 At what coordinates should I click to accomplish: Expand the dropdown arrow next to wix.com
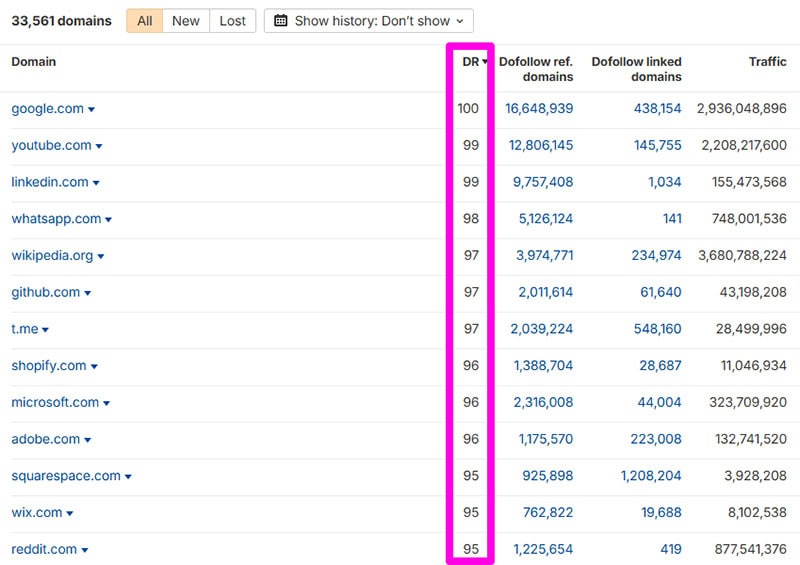point(69,514)
